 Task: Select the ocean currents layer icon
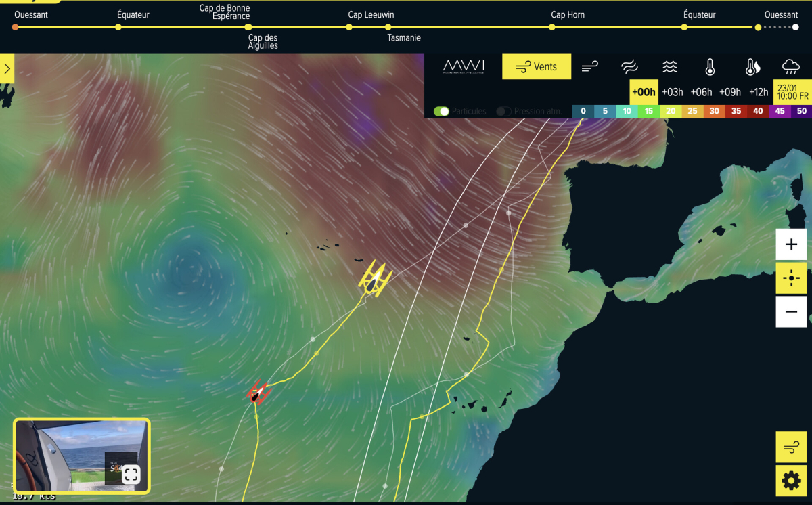[629, 66]
